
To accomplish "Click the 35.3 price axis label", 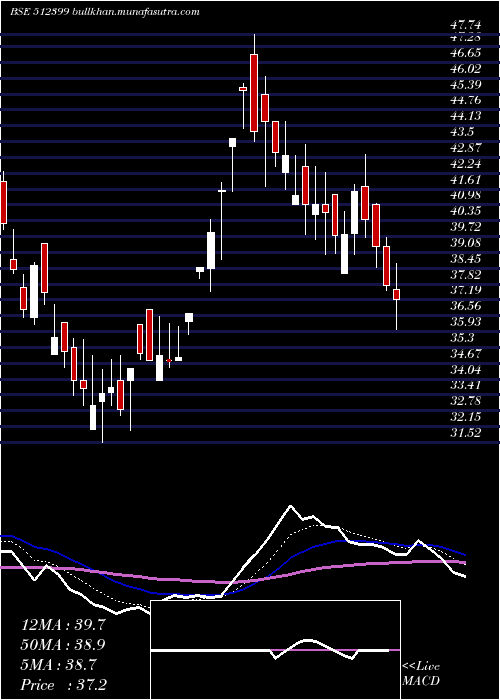I will pyautogui.click(x=462, y=338).
